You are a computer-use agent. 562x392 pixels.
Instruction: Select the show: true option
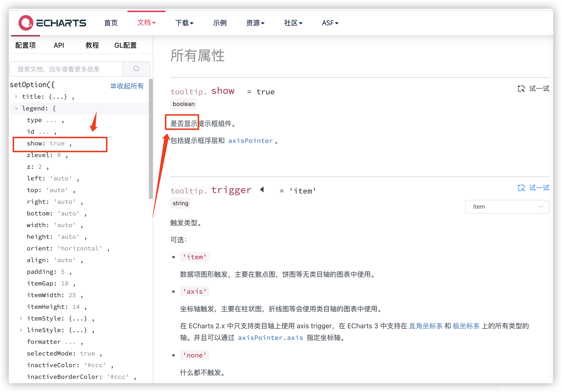(x=49, y=143)
